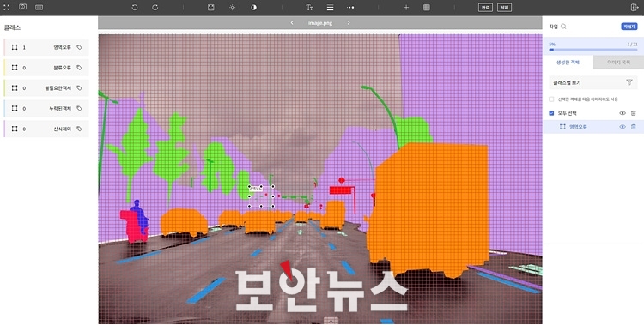Hide the 영역오류 object with its eye icon
644x325 pixels.
(623, 127)
